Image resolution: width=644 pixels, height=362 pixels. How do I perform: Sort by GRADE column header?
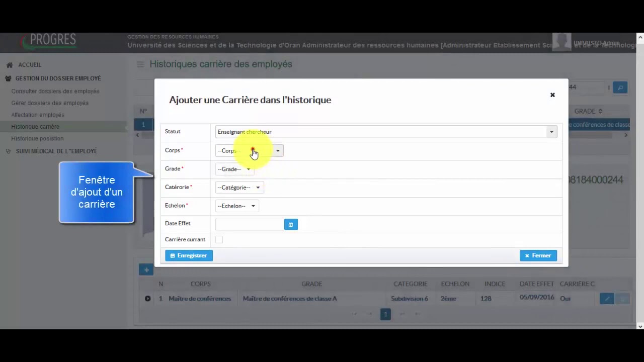pos(588,111)
